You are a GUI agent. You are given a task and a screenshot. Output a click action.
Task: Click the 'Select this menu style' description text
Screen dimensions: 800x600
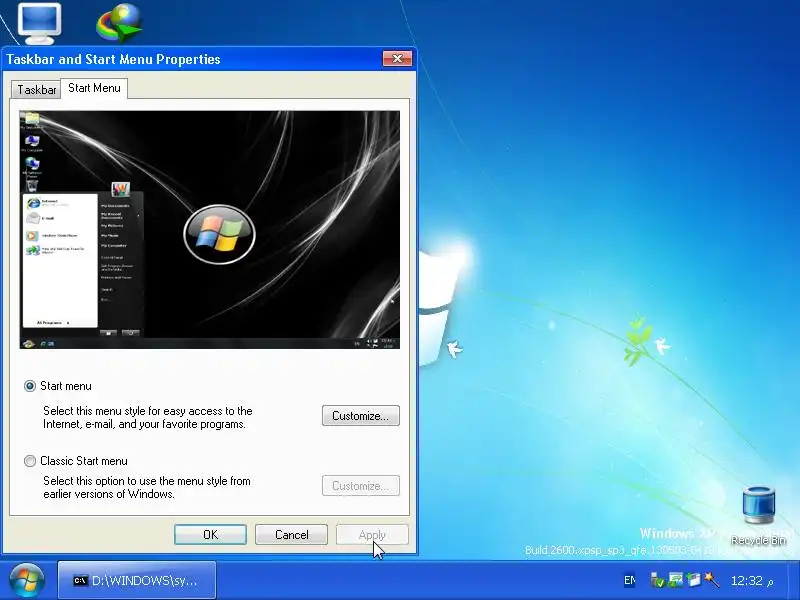tap(148, 417)
